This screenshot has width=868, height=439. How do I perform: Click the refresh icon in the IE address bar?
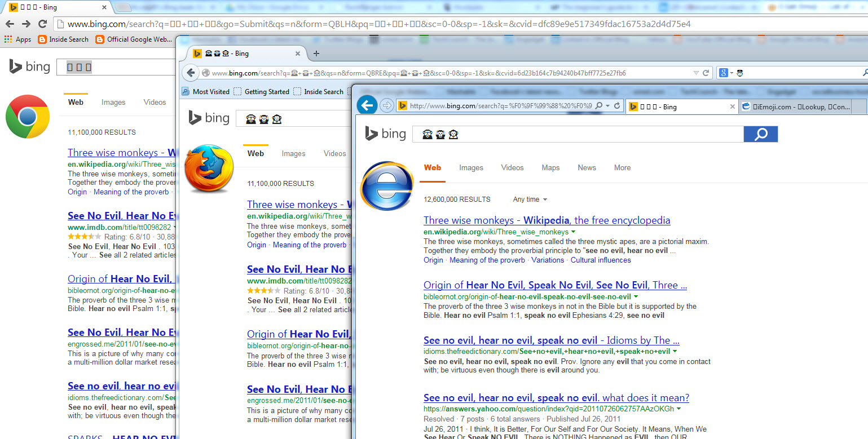pos(617,106)
